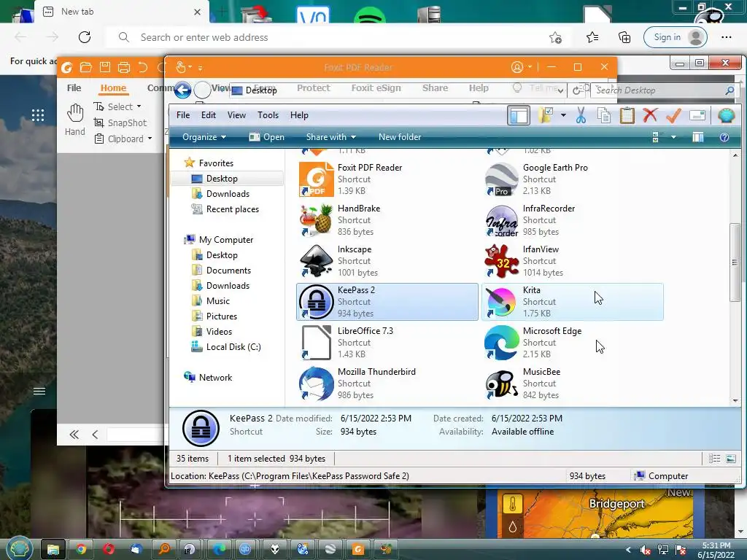This screenshot has width=747, height=560.
Task: Select My Computer in navigation pane
Action: click(x=219, y=239)
